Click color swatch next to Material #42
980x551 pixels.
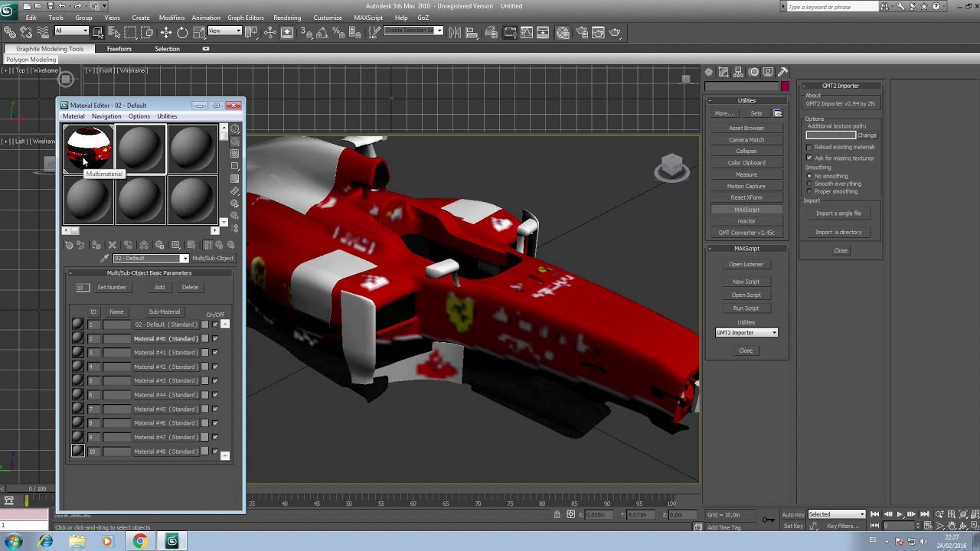click(x=204, y=367)
